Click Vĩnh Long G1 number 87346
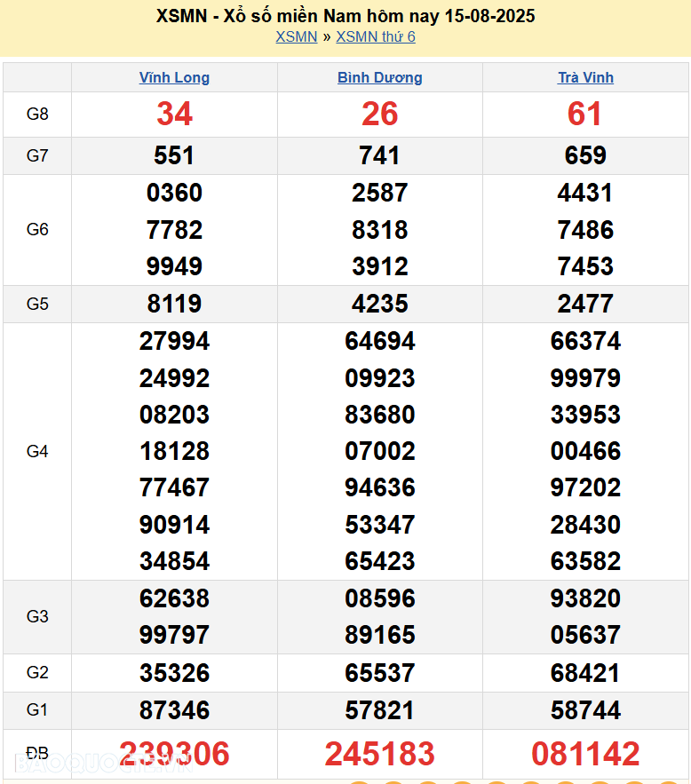The image size is (691, 784). click(x=174, y=710)
